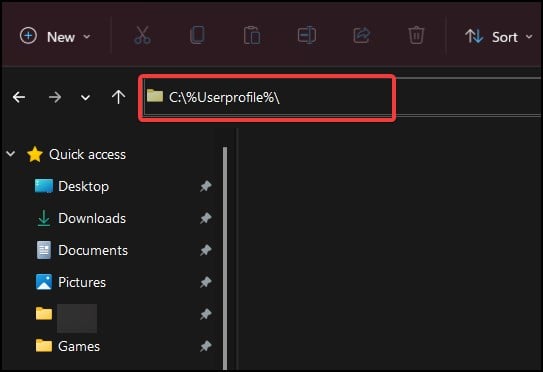Click the Rename icon in toolbar
The image size is (543, 372).
[x=306, y=35]
